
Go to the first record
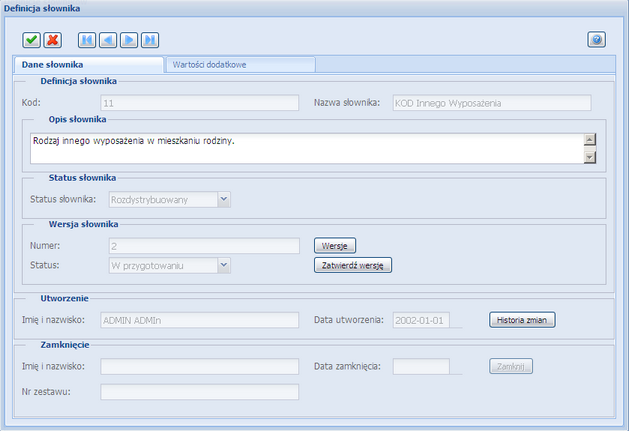pyautogui.click(x=88, y=40)
